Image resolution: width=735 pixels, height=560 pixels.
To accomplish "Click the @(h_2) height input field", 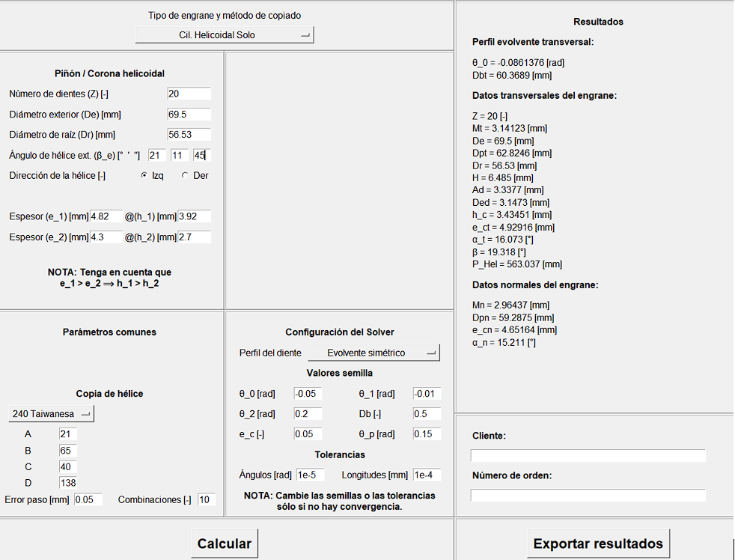I will pyautogui.click(x=194, y=237).
